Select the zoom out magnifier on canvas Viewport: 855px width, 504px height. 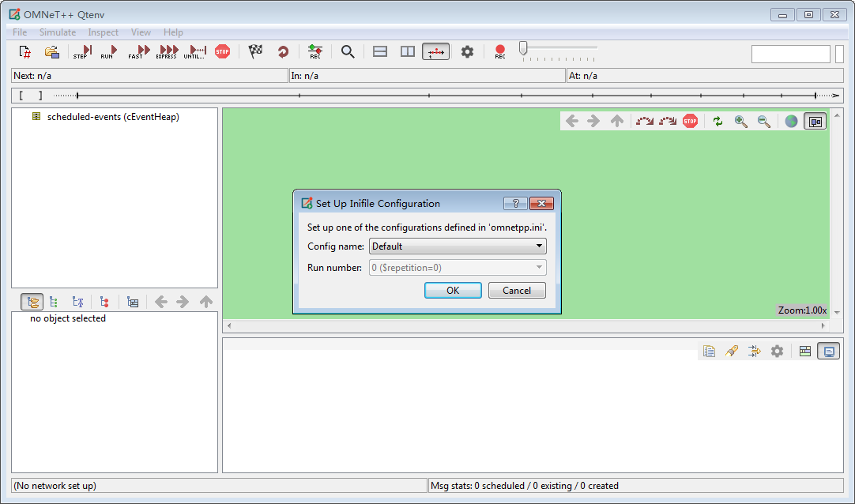click(762, 120)
